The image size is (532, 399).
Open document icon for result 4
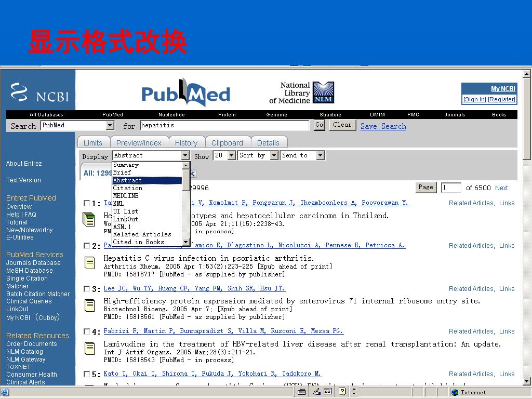coord(89,349)
